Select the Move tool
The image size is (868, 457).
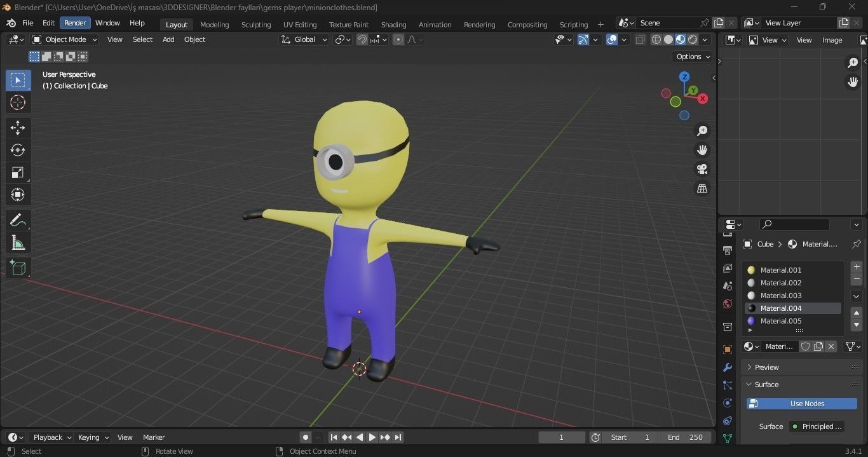[x=18, y=128]
